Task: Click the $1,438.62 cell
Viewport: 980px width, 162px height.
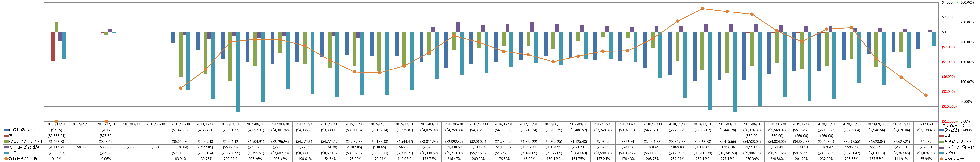Action: pos(454,147)
